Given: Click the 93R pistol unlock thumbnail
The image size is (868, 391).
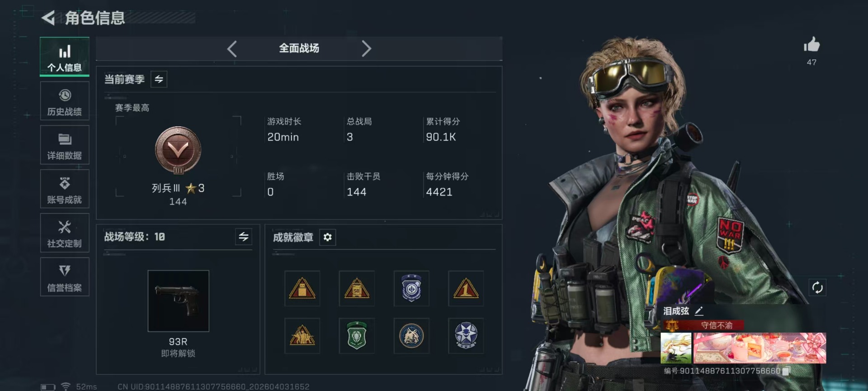Looking at the screenshot, I should click(179, 301).
